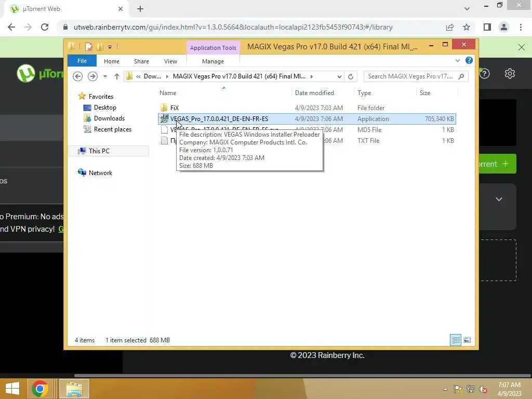Open the File ribbon tab
This screenshot has width=532, height=399.
82,61
